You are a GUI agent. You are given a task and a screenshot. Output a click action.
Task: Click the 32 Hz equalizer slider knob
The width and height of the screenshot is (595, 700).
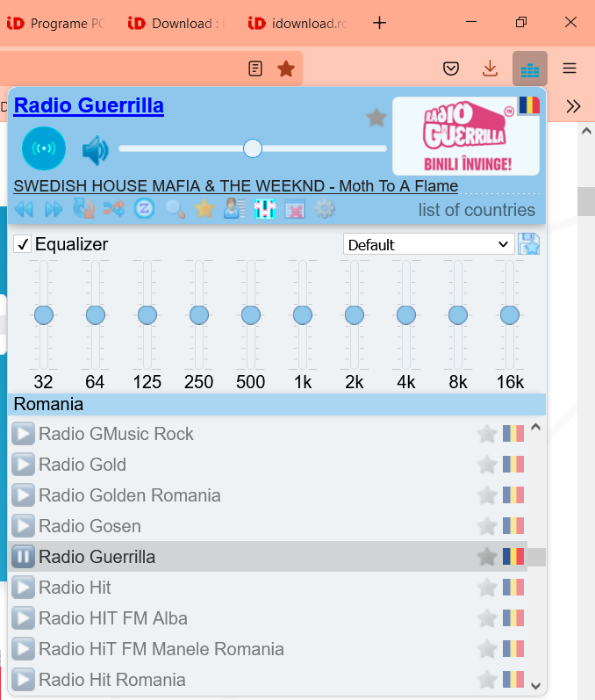pyautogui.click(x=44, y=315)
